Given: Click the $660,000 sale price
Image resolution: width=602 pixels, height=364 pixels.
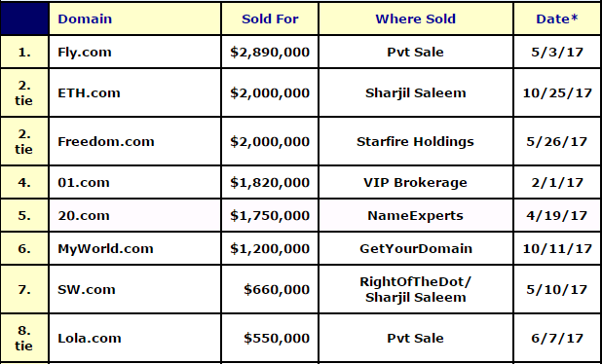Looking at the screenshot, I should coord(277,289).
